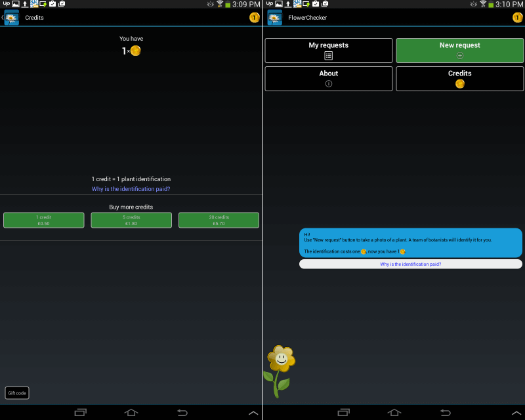Viewport: 525px width, 420px height.
Task: Tap the eye icon in the Credits screen status bar
Action: [210, 4]
